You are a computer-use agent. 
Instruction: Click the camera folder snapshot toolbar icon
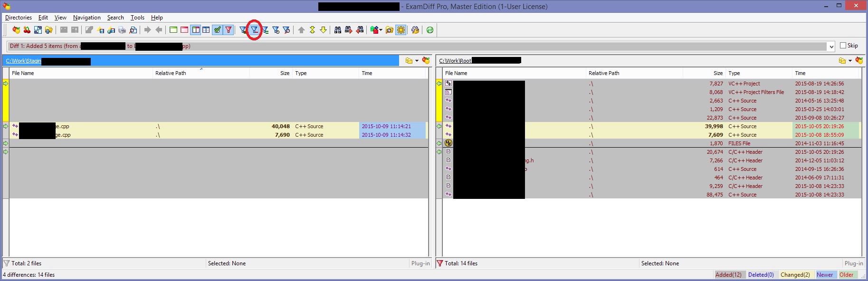click(390, 30)
